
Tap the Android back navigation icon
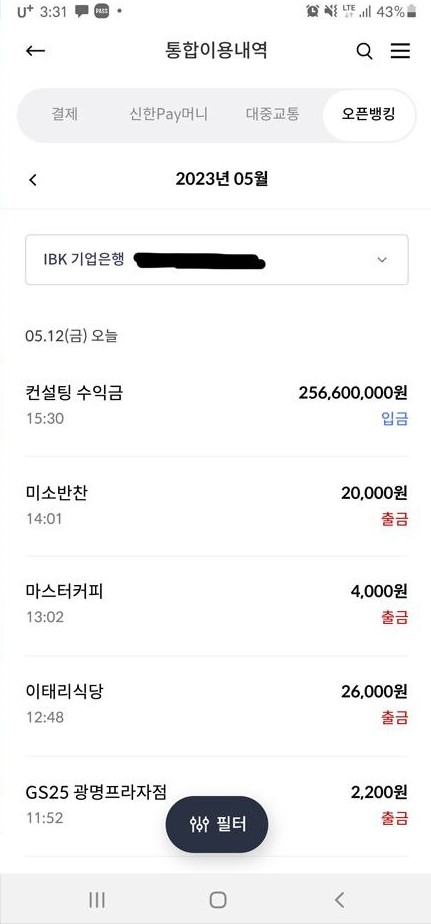(x=339, y=899)
